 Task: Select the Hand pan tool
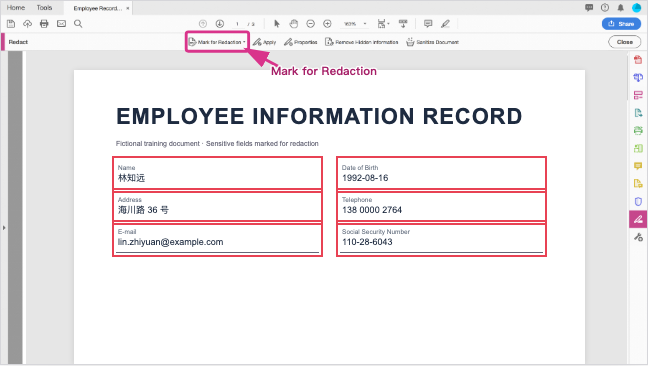(x=293, y=24)
